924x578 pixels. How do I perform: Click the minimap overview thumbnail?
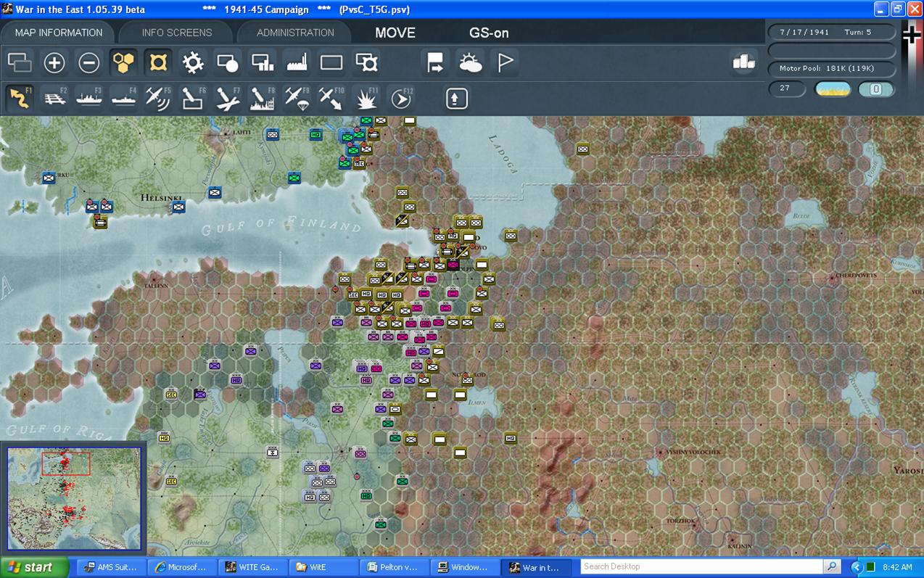point(74,499)
